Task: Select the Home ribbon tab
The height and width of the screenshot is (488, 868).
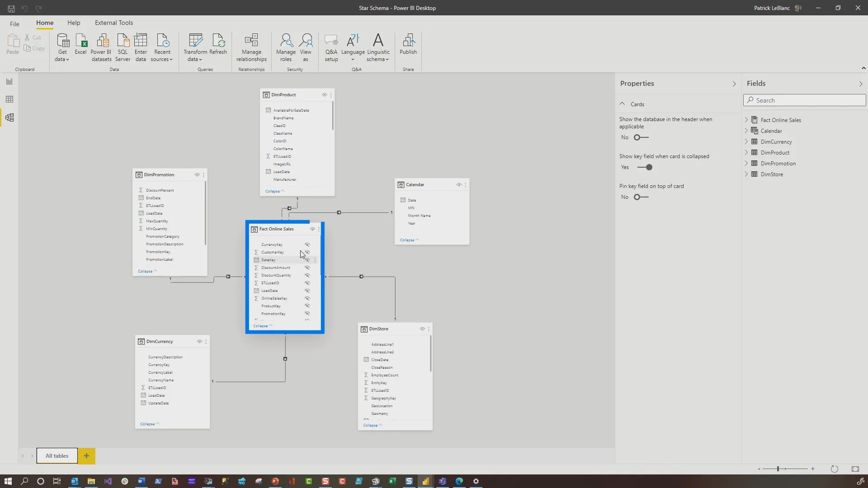Action: [45, 23]
